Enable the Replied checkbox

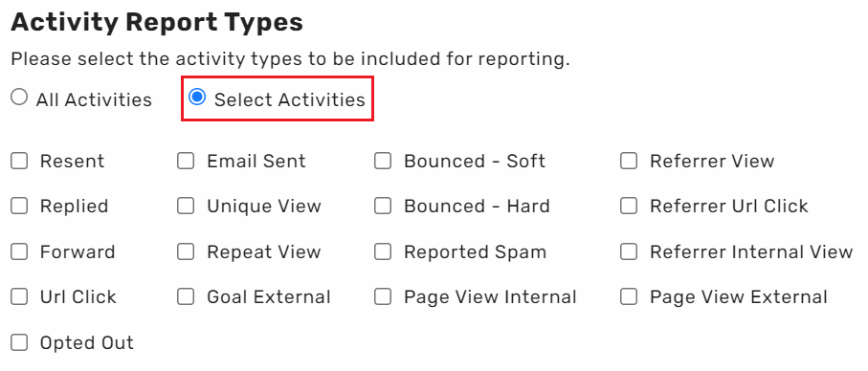(x=19, y=206)
